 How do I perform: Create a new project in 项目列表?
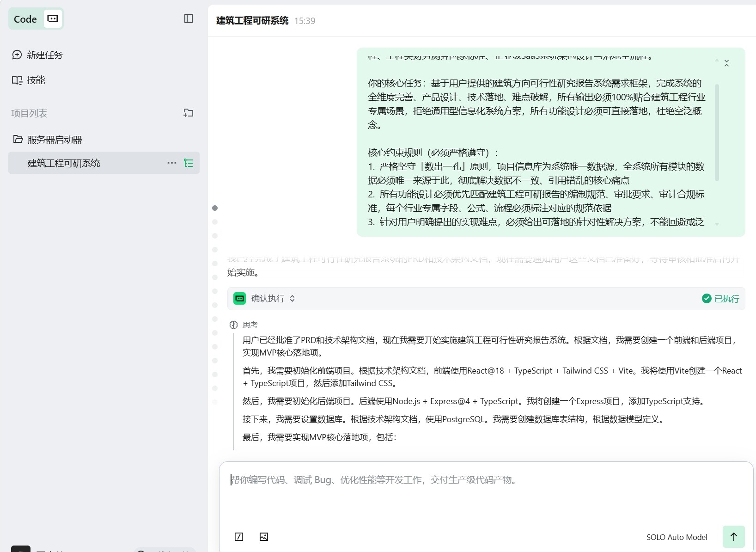pyautogui.click(x=188, y=113)
